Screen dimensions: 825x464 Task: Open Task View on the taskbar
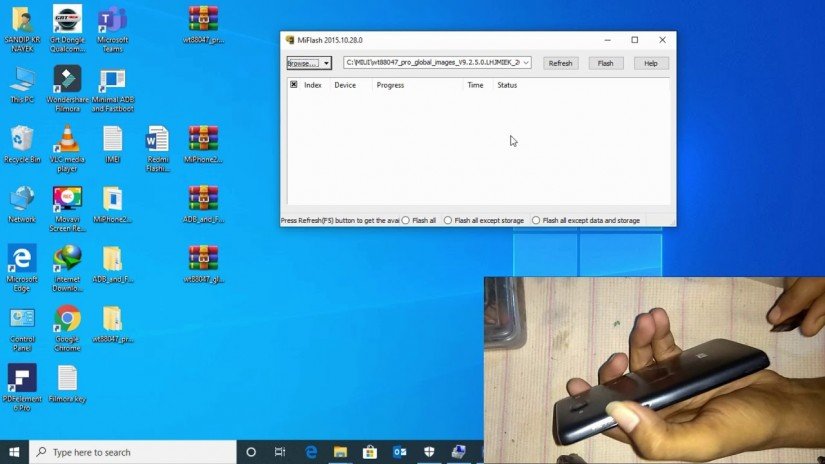[280, 452]
